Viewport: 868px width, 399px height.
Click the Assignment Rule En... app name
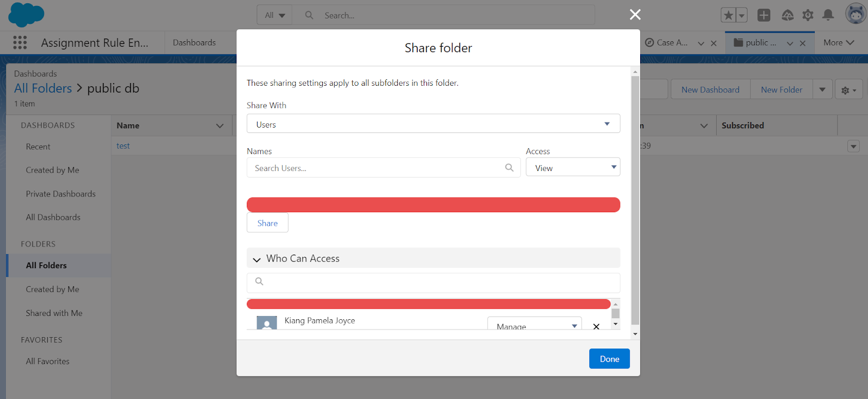[94, 43]
